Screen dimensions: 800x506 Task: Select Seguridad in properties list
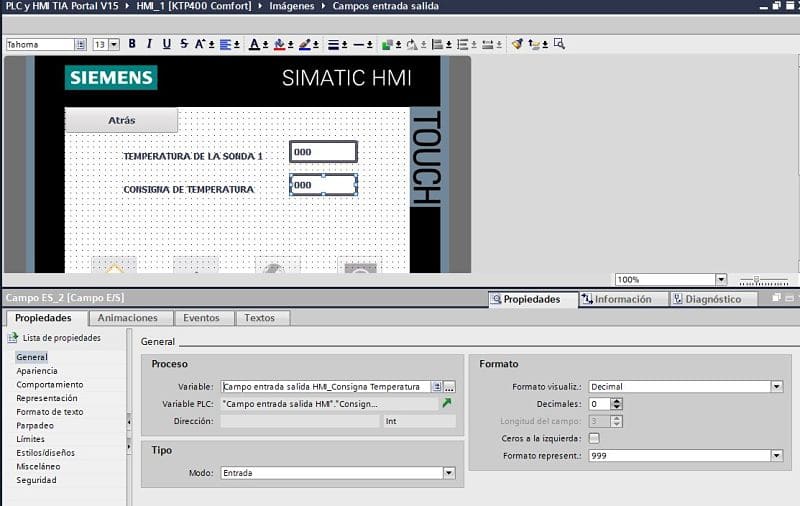pos(36,480)
